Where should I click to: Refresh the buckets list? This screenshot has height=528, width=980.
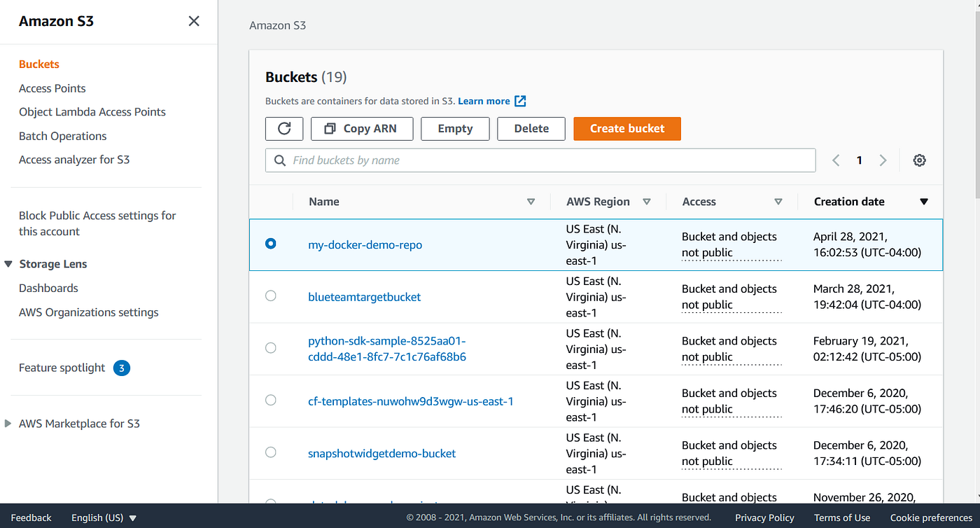pyautogui.click(x=283, y=128)
